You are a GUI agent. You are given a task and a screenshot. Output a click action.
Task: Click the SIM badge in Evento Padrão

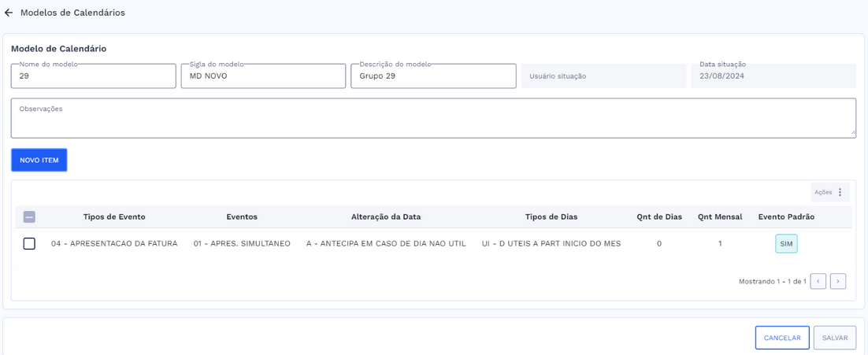click(785, 244)
